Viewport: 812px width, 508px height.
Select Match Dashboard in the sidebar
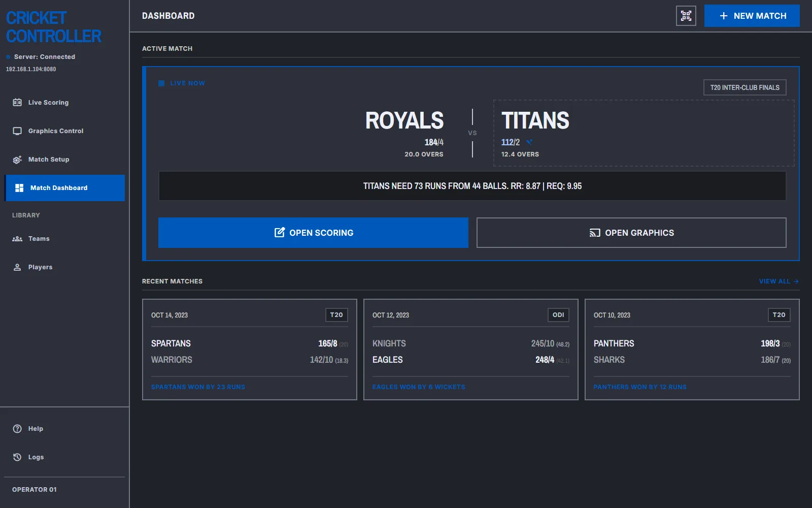click(64, 188)
